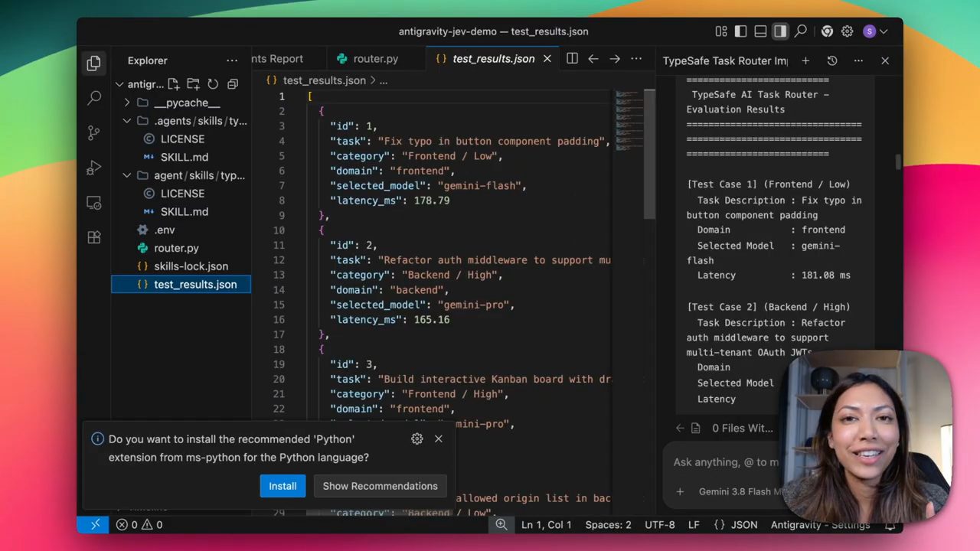This screenshot has width=980, height=551.
Task: Navigate back with the left arrow
Action: [x=593, y=59]
